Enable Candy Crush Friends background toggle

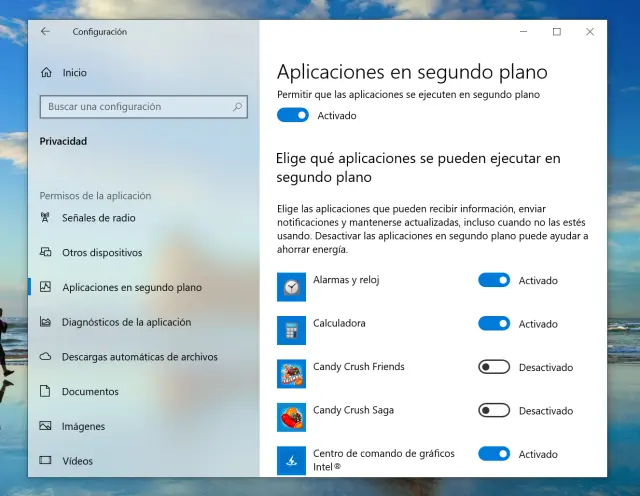point(494,368)
